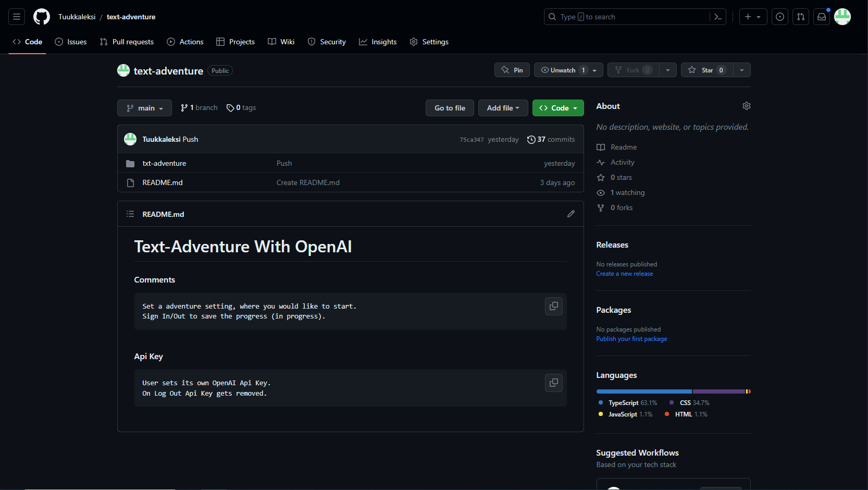Open the command palette icon
Viewport: 868px width, 490px height.
tap(717, 17)
